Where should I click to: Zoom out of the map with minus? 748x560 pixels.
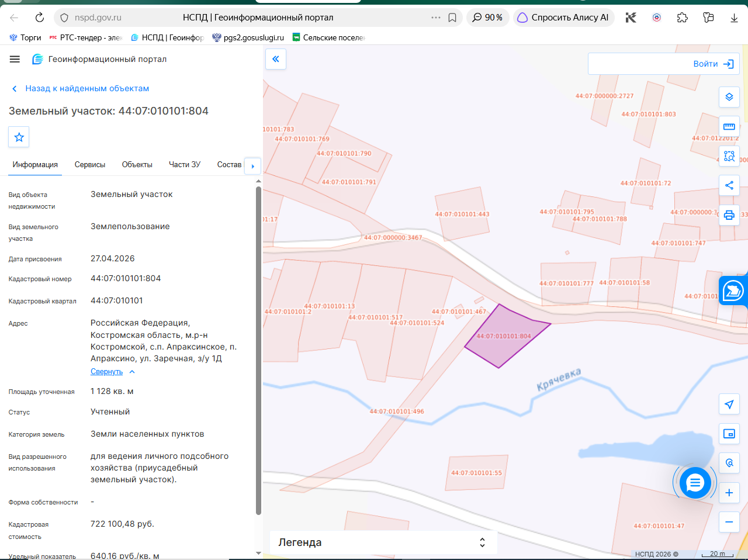point(729,522)
